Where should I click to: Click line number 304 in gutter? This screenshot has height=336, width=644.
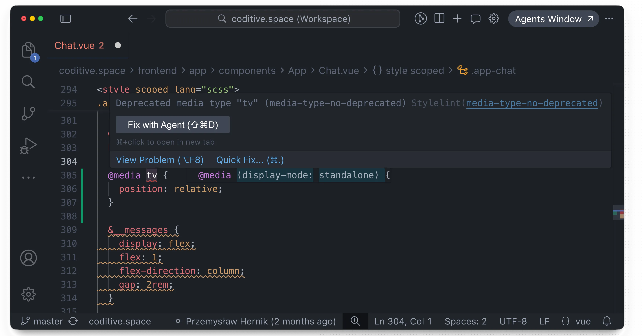tap(69, 162)
